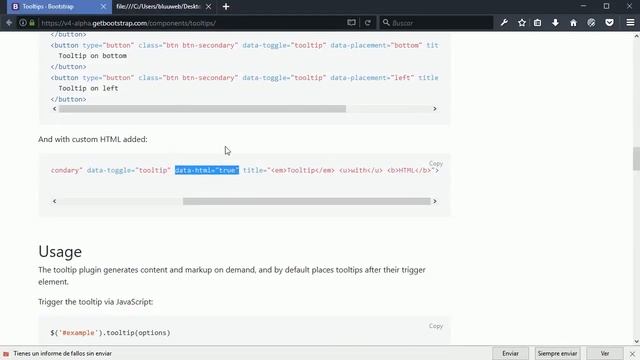Reload the current page
Image resolution: width=640 pixels, height=360 pixels.
(x=368, y=23)
